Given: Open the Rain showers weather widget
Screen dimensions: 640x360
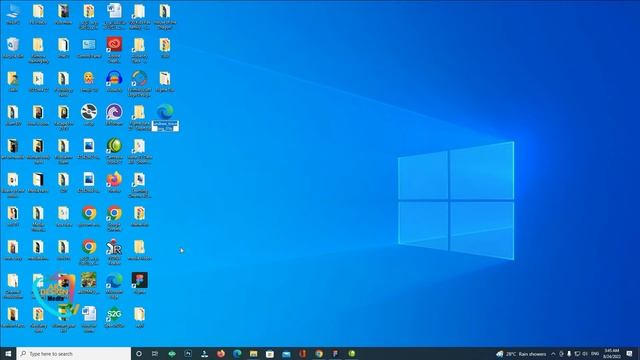Looking at the screenshot, I should click(x=521, y=353).
